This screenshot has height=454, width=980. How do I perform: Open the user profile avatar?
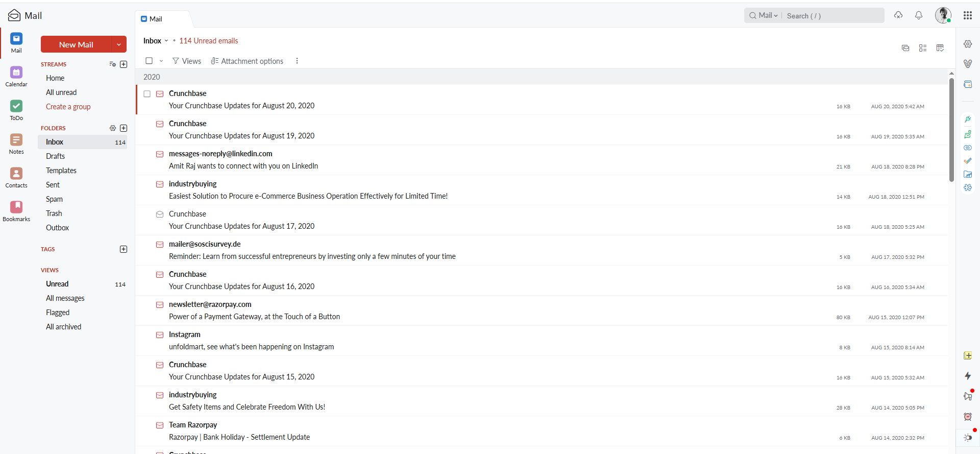[943, 15]
